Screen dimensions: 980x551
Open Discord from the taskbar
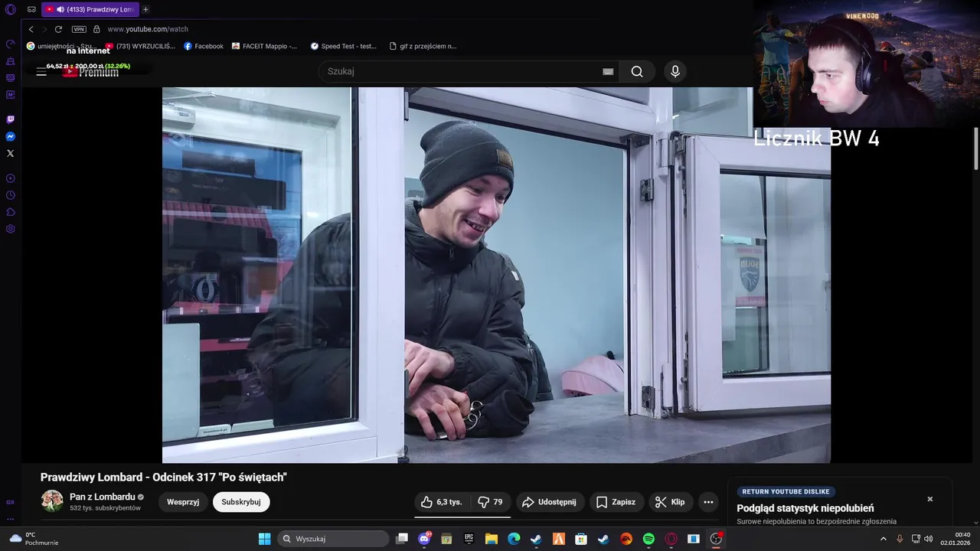(x=424, y=539)
